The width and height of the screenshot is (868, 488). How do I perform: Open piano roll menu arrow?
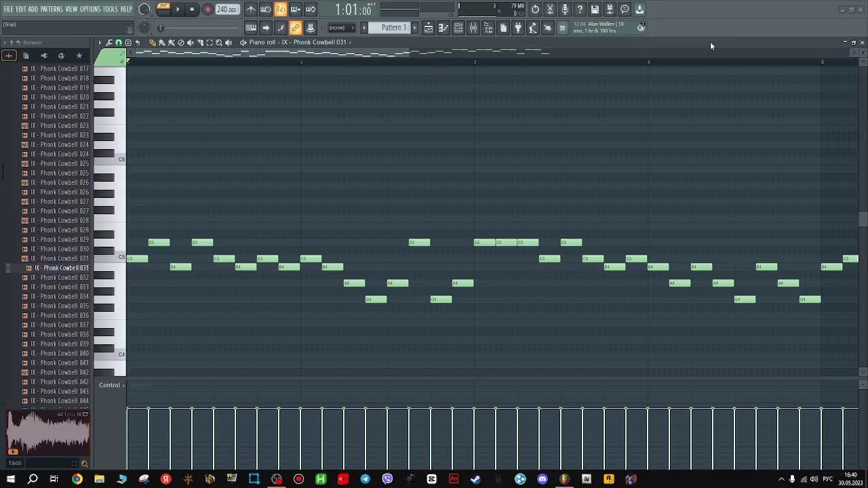pos(100,43)
